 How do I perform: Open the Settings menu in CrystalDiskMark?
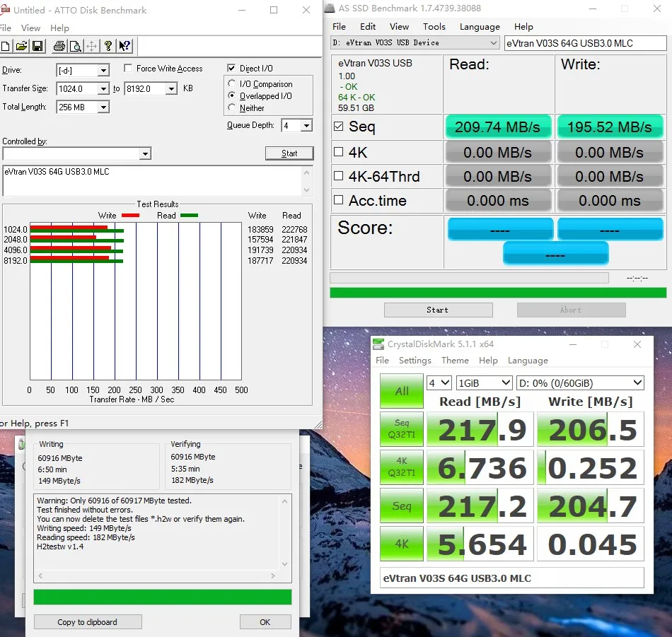(x=415, y=361)
